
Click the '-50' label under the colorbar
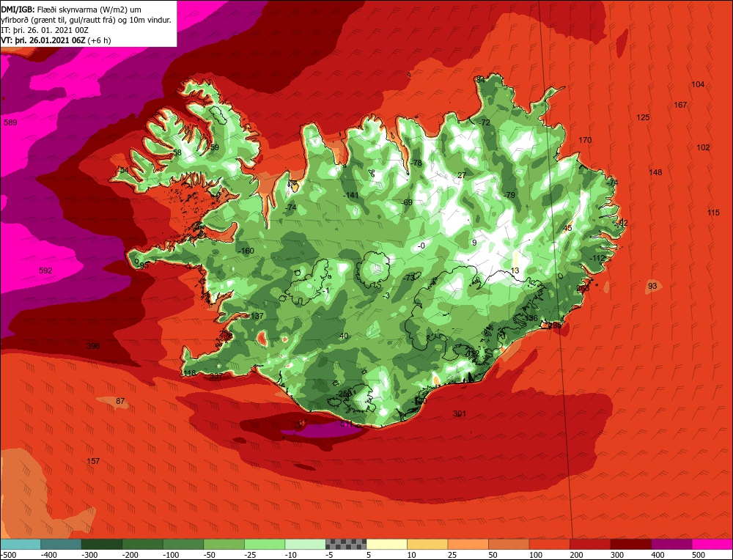pos(210,555)
